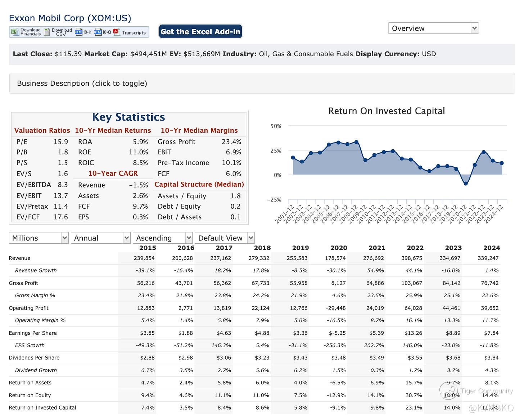This screenshot has width=524, height=420.
Task: Click the Return on Invested Capital row label
Action: 42,408
